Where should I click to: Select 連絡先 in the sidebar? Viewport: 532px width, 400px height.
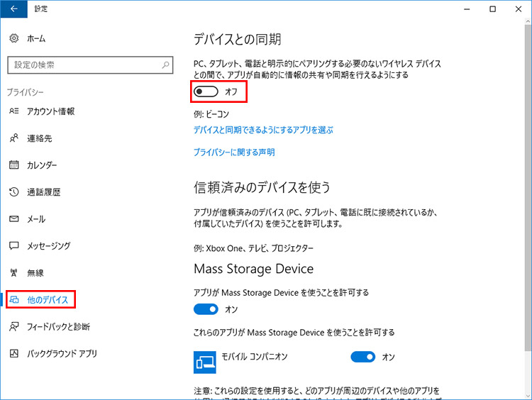click(40, 138)
